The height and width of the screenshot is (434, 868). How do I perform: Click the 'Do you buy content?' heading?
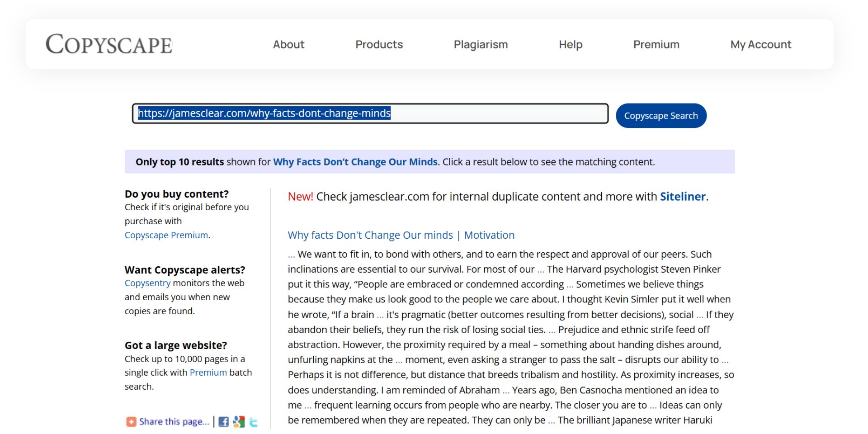point(177,194)
